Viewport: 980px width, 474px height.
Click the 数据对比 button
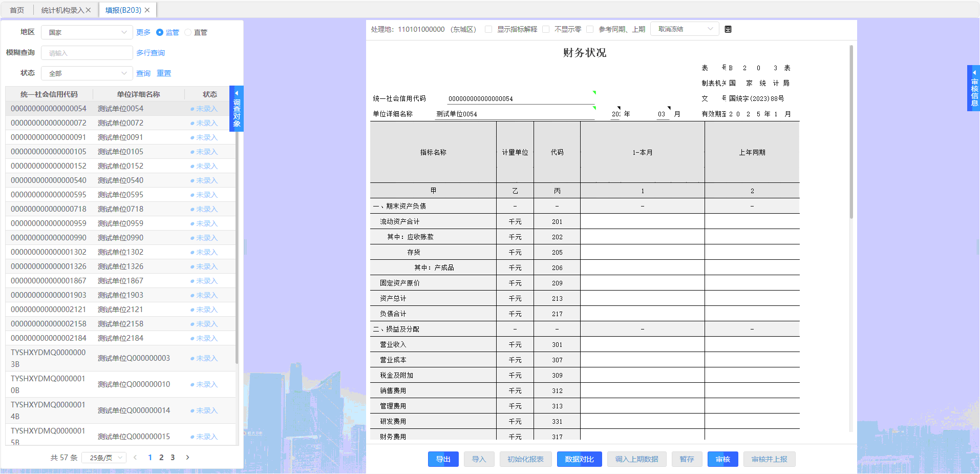click(x=580, y=459)
